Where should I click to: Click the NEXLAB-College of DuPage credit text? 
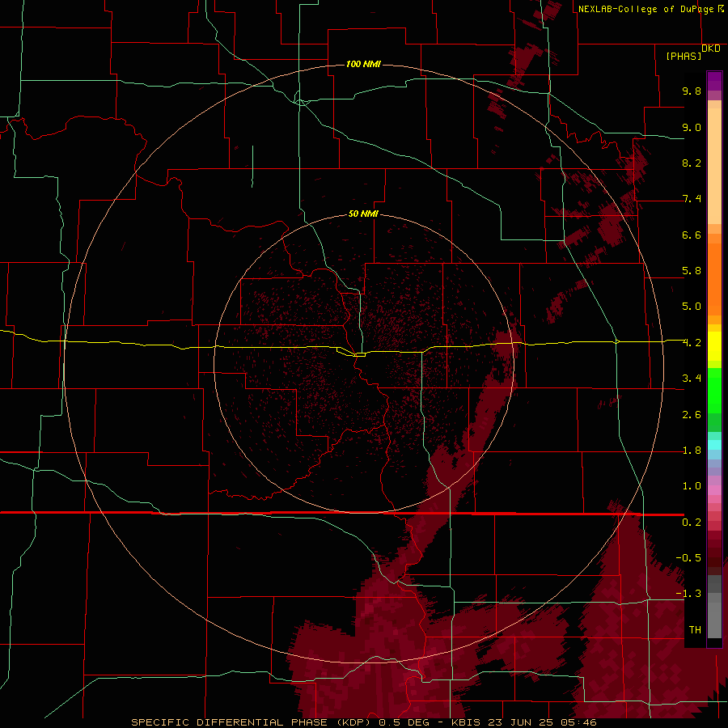pyautogui.click(x=650, y=9)
